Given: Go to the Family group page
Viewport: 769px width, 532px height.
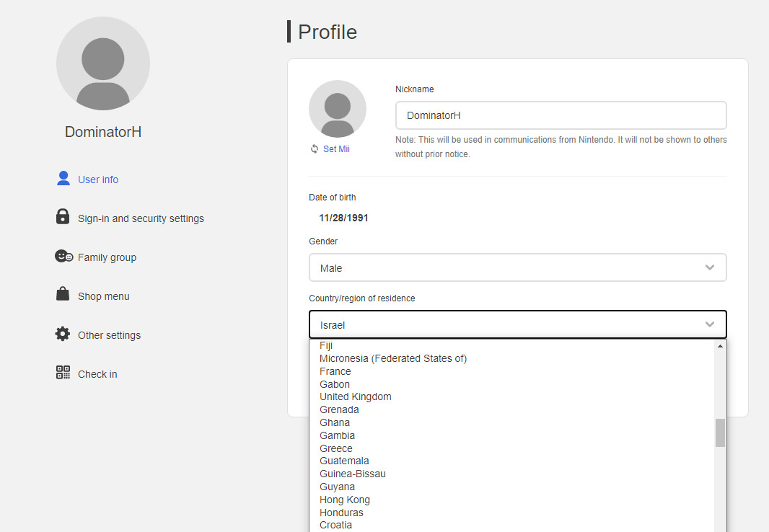Looking at the screenshot, I should pyautogui.click(x=107, y=257).
